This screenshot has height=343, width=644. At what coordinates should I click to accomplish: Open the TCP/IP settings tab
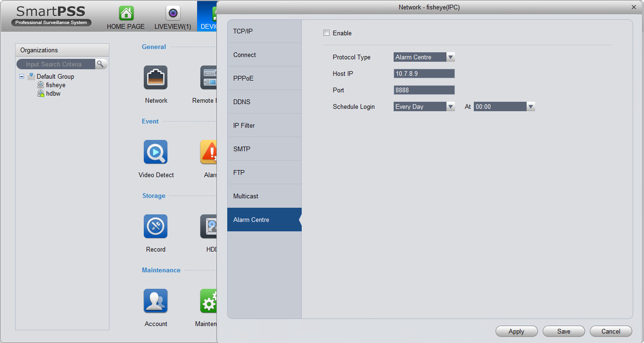(264, 31)
